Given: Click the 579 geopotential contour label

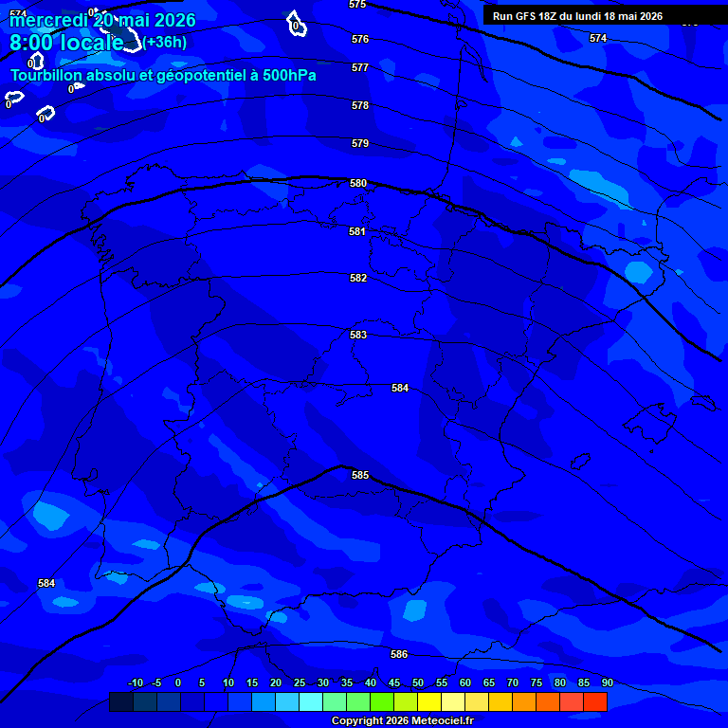Looking at the screenshot, I should (360, 143).
